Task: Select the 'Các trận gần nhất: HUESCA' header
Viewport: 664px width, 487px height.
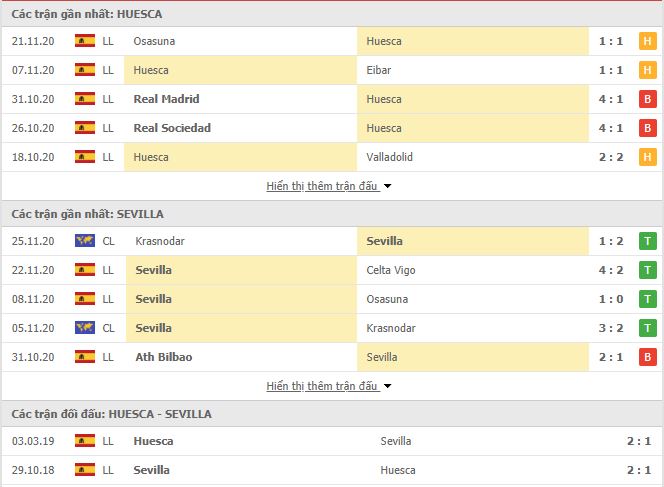Action: tap(87, 14)
